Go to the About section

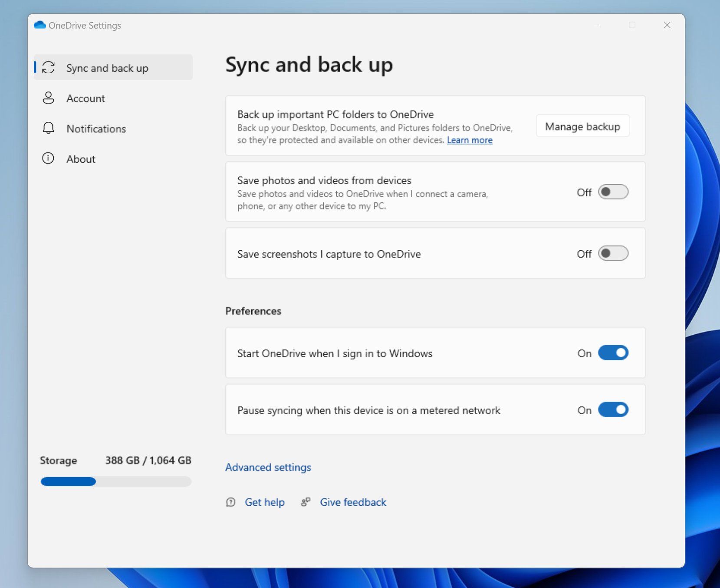pyautogui.click(x=81, y=159)
